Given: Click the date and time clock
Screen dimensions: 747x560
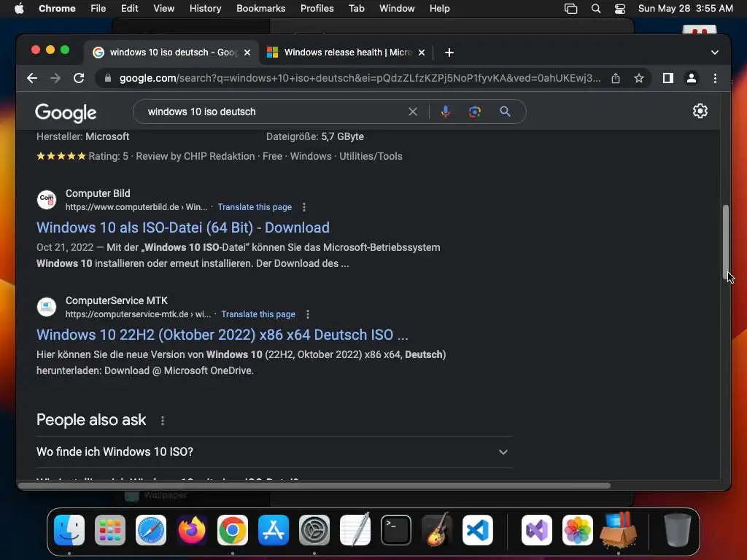Looking at the screenshot, I should [685, 8].
